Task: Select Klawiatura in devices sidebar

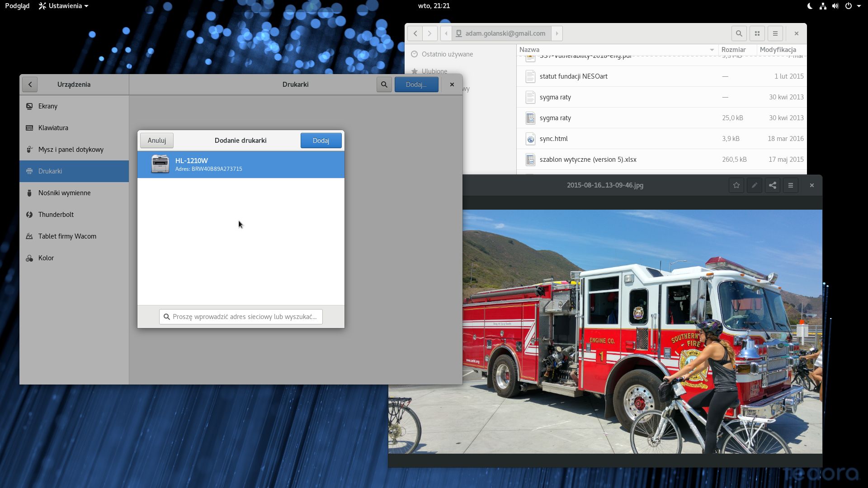Action: [x=53, y=128]
